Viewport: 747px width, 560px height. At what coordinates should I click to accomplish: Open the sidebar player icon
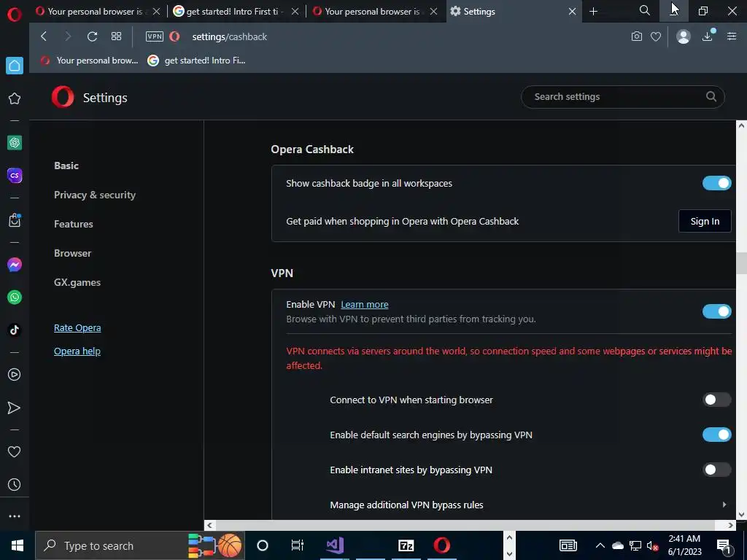coord(15,375)
